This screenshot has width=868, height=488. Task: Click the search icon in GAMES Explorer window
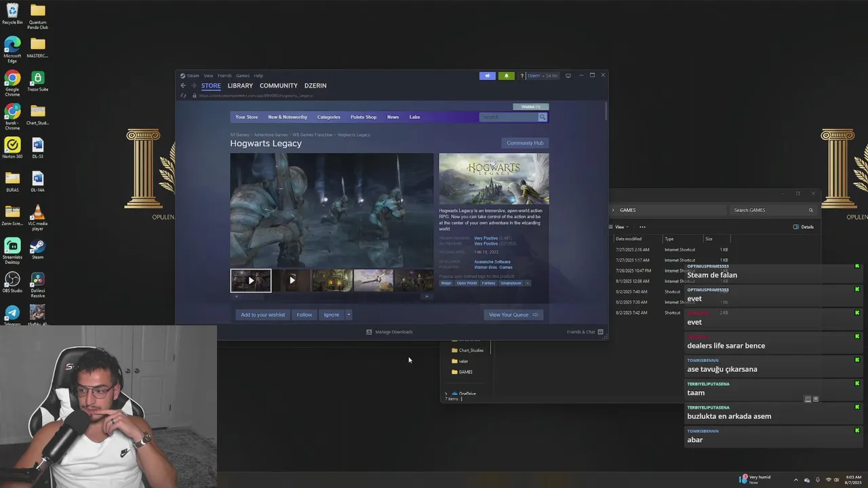pos(810,210)
